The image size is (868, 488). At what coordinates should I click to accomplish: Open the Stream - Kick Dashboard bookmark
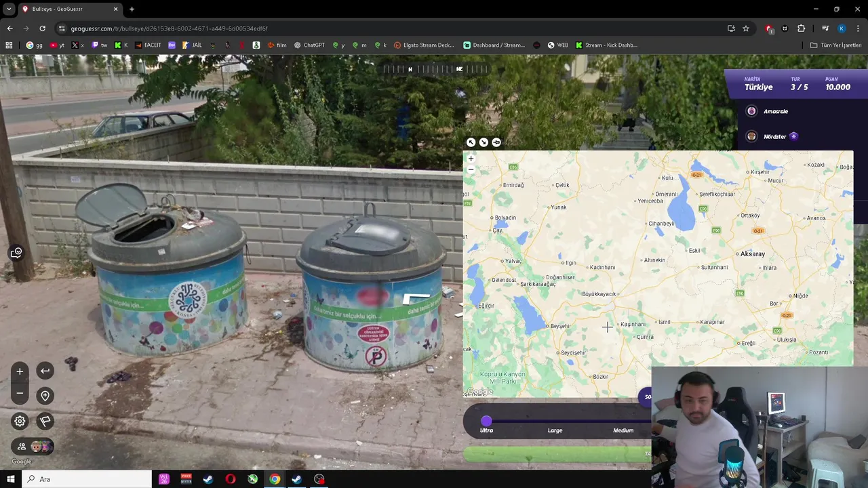point(606,45)
